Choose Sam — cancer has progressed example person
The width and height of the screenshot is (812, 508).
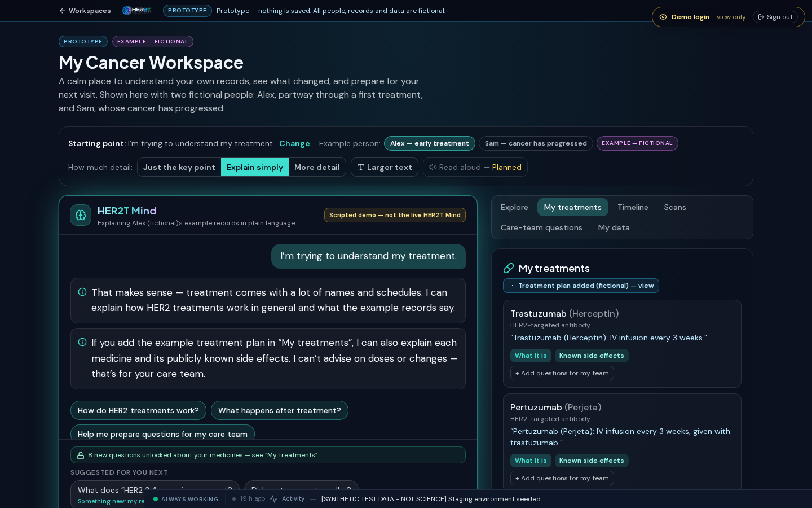pos(536,143)
